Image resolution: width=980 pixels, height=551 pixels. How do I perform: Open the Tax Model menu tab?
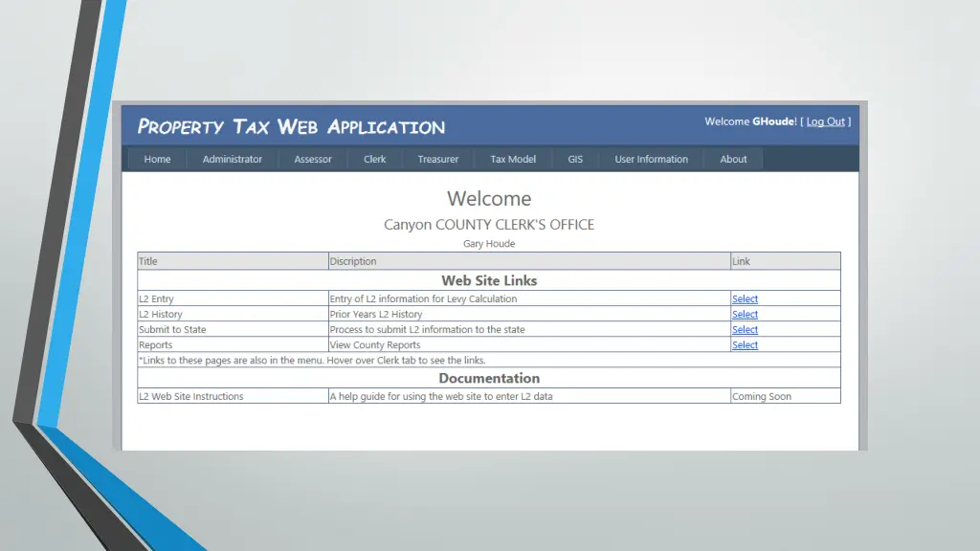[513, 160]
